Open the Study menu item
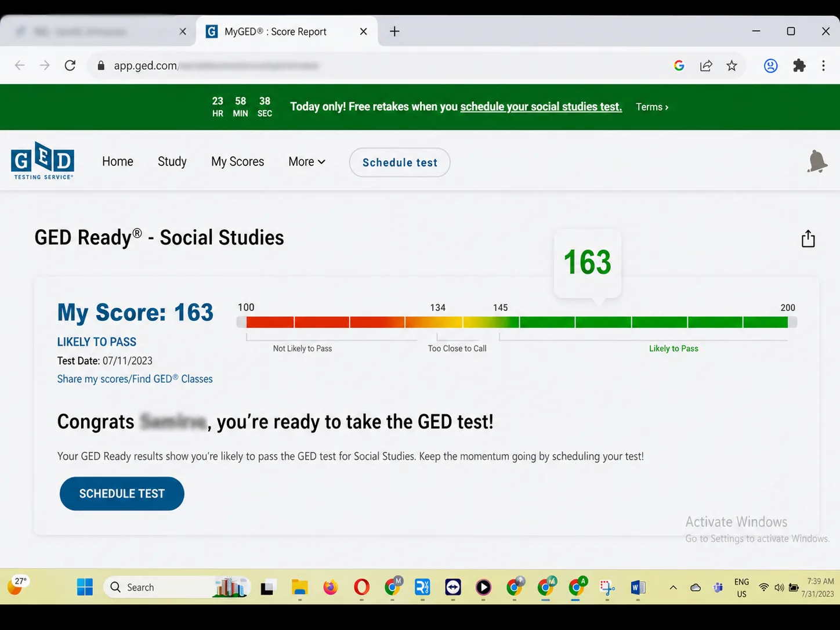Viewport: 840px width, 630px height. pyautogui.click(x=172, y=162)
